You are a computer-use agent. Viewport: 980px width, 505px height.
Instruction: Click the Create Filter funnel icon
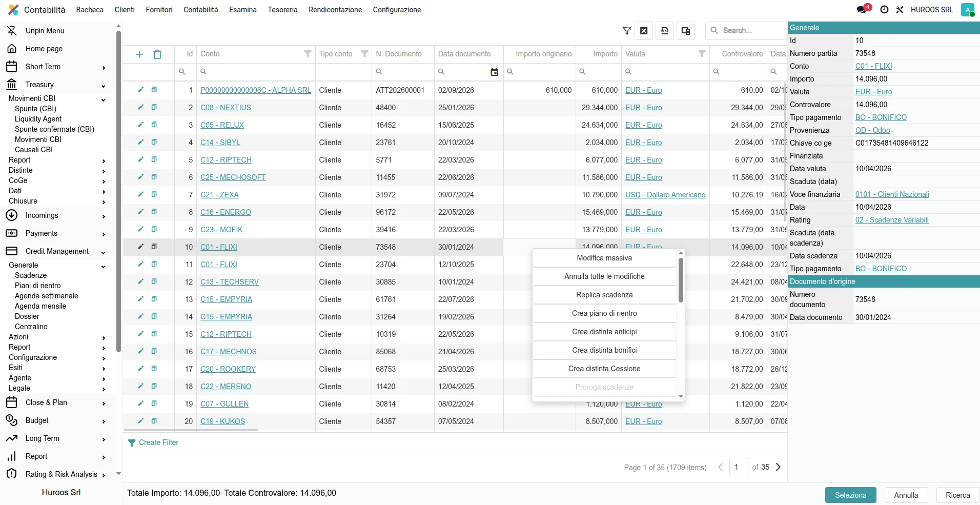coord(132,443)
